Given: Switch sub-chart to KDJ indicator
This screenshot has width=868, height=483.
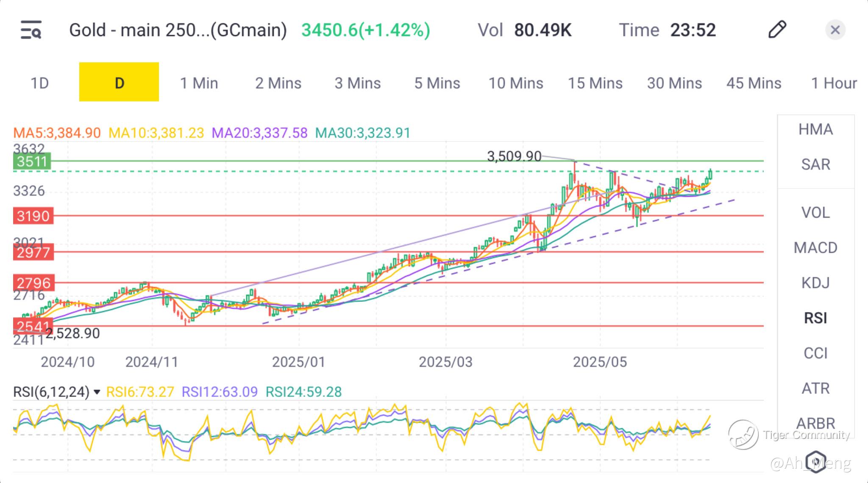Looking at the screenshot, I should click(x=815, y=282).
